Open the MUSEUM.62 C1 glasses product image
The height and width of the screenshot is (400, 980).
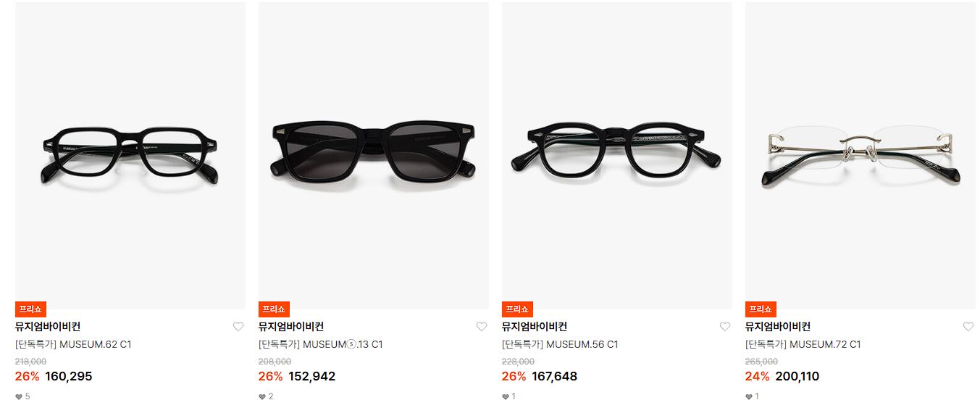click(130, 156)
